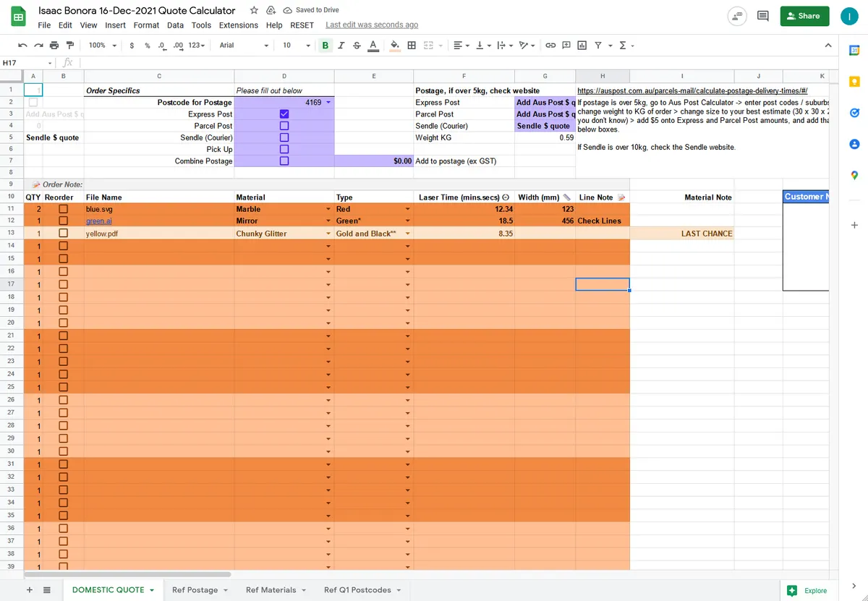Format selection as percent
The height and width of the screenshot is (601, 868).
pos(148,45)
